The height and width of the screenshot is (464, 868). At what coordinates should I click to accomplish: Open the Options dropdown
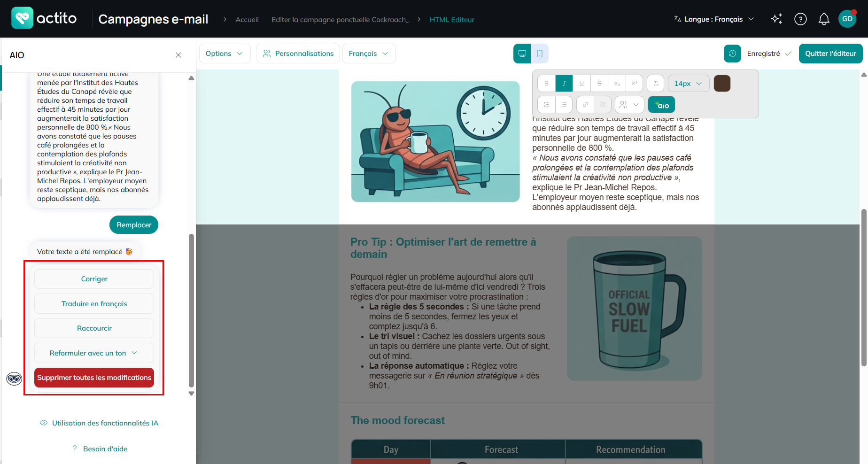[x=225, y=54]
